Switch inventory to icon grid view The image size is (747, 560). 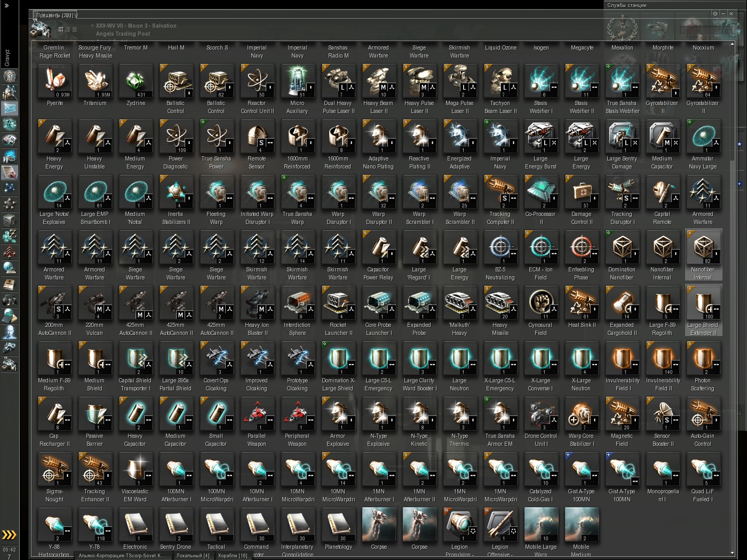[x=61, y=29]
